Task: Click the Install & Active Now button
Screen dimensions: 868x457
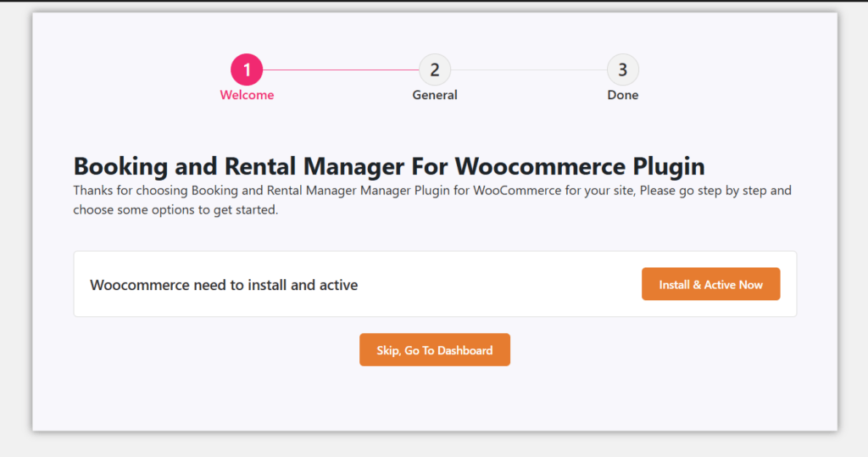Action: point(711,284)
